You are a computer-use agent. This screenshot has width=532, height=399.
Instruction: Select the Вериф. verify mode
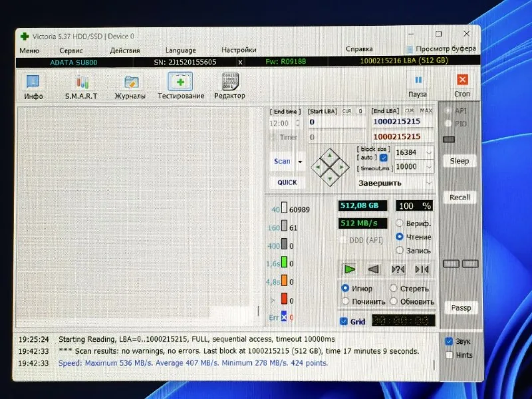pos(400,223)
